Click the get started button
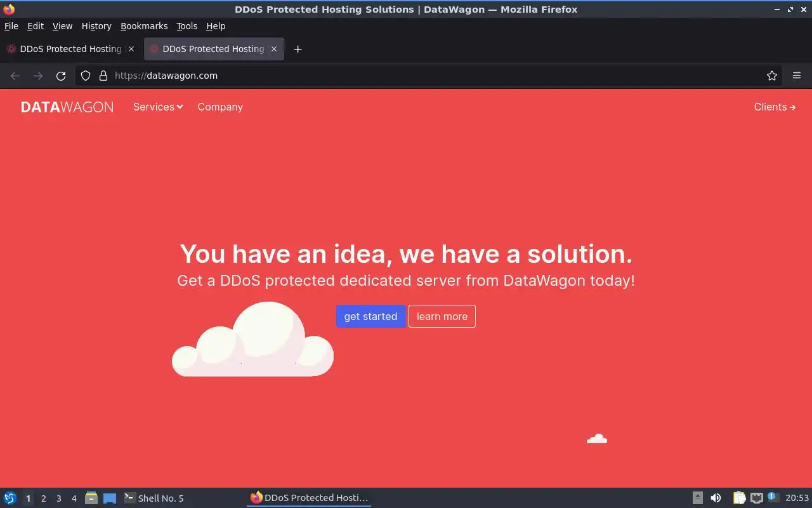 [x=370, y=316]
